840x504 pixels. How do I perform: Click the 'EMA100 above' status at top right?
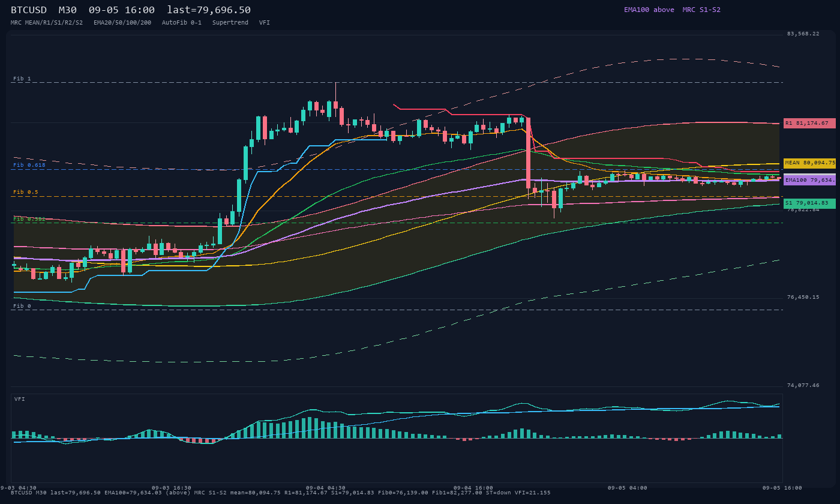click(649, 10)
